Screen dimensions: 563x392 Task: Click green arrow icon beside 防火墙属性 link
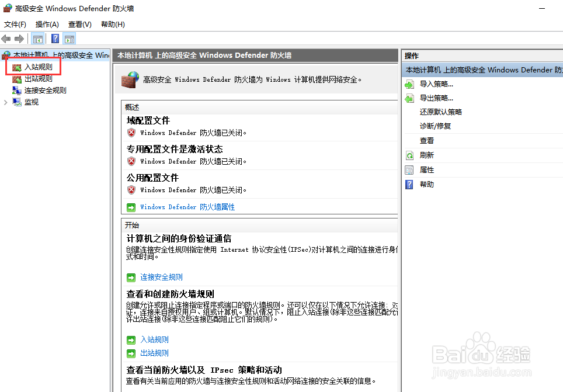[x=131, y=207]
